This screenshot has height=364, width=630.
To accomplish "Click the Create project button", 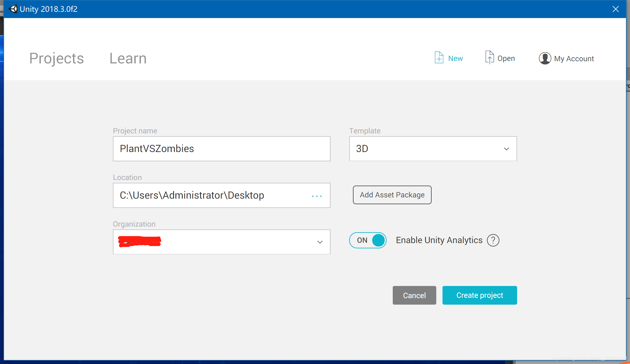I will tap(479, 295).
